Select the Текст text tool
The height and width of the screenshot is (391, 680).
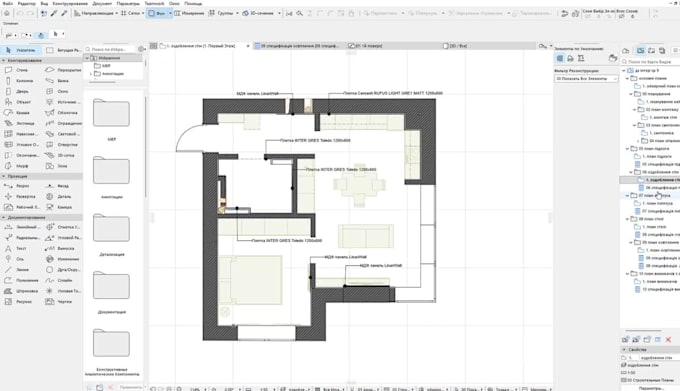(x=17, y=248)
